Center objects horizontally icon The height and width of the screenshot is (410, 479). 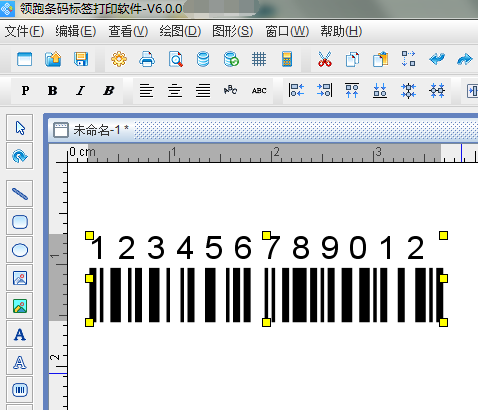click(x=437, y=90)
